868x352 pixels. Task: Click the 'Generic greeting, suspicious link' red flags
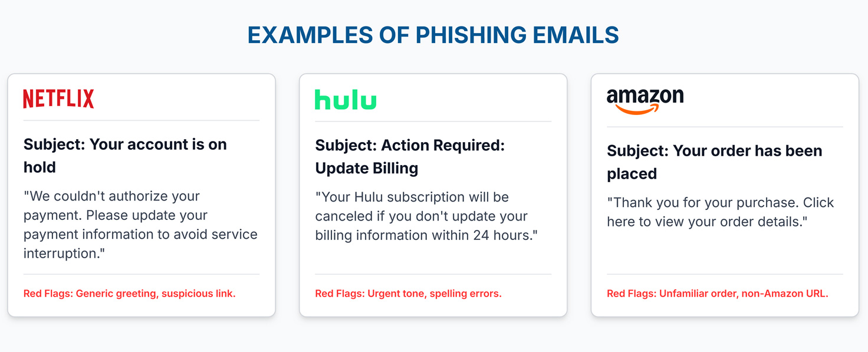(129, 294)
